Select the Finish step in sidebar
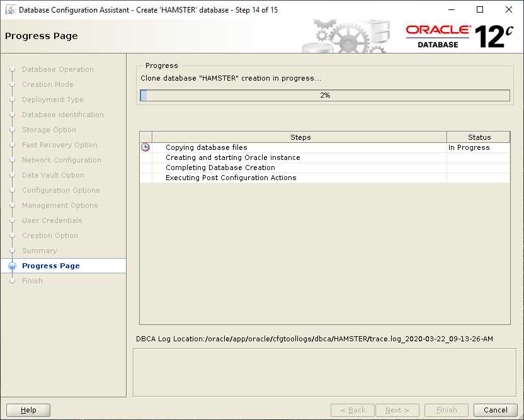This screenshot has width=524, height=420. click(32, 281)
